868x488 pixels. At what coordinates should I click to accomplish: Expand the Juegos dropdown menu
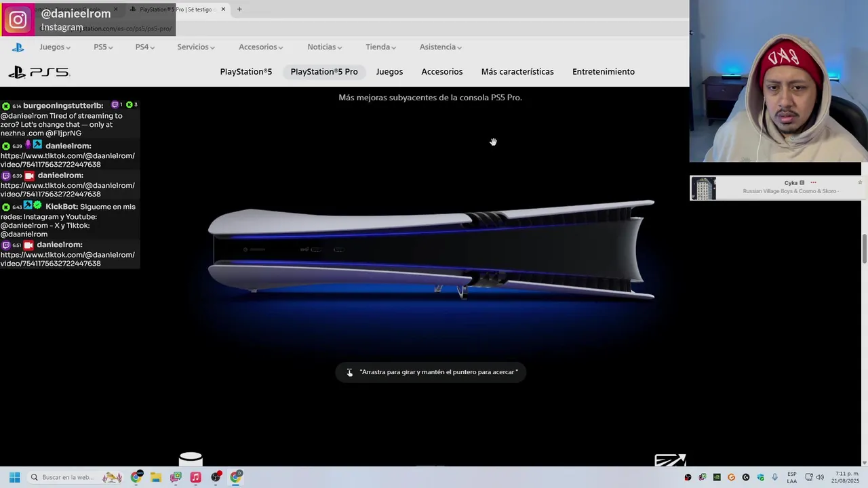[x=55, y=47]
